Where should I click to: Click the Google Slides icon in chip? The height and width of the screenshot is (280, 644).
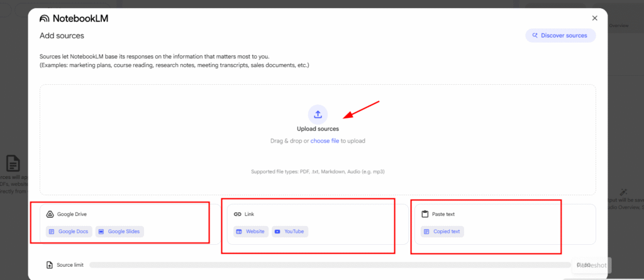[x=101, y=232]
